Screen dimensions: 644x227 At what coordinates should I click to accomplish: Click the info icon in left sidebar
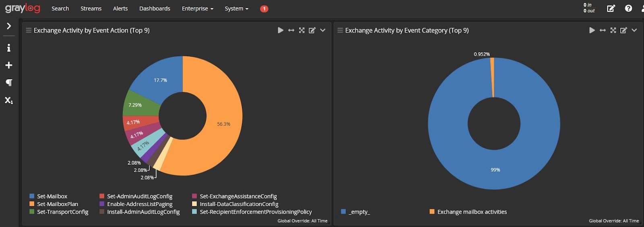pos(8,48)
